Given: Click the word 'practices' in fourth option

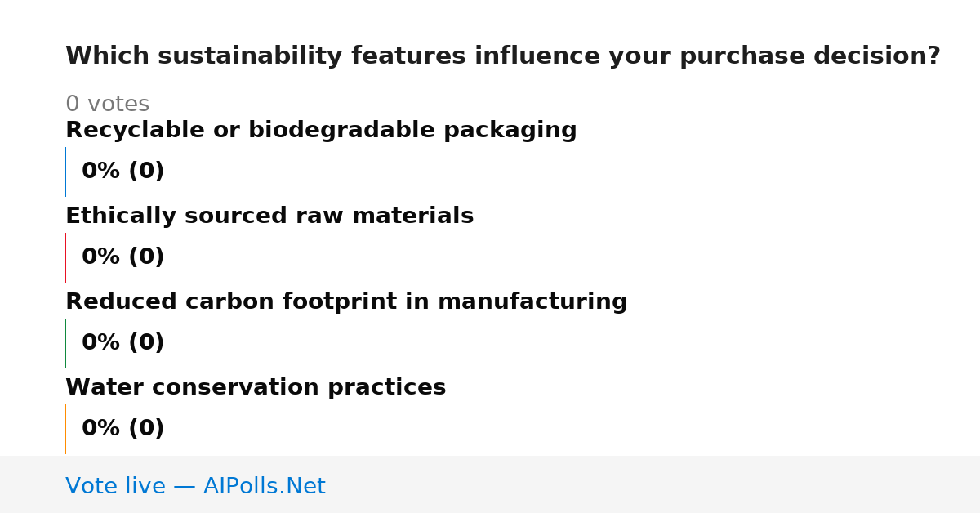Looking at the screenshot, I should point(386,388).
